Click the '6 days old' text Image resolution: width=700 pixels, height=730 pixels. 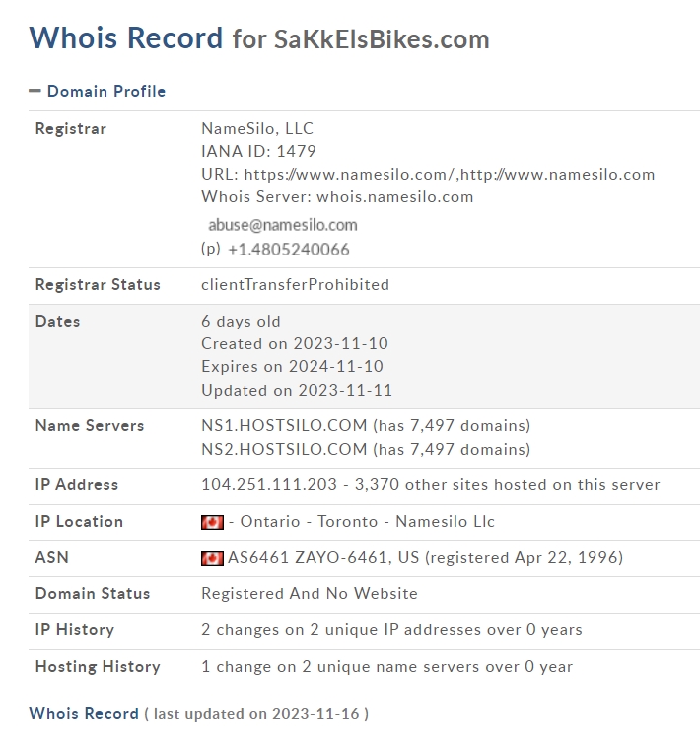click(x=241, y=322)
